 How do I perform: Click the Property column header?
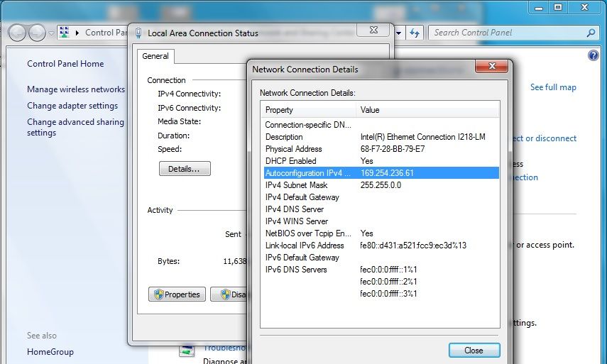coord(309,110)
